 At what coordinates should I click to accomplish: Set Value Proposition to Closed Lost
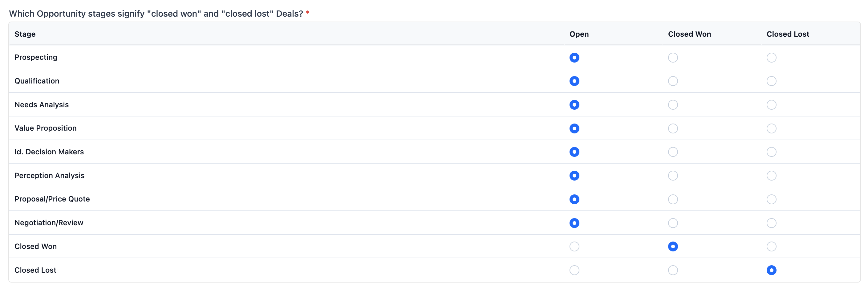(x=771, y=128)
